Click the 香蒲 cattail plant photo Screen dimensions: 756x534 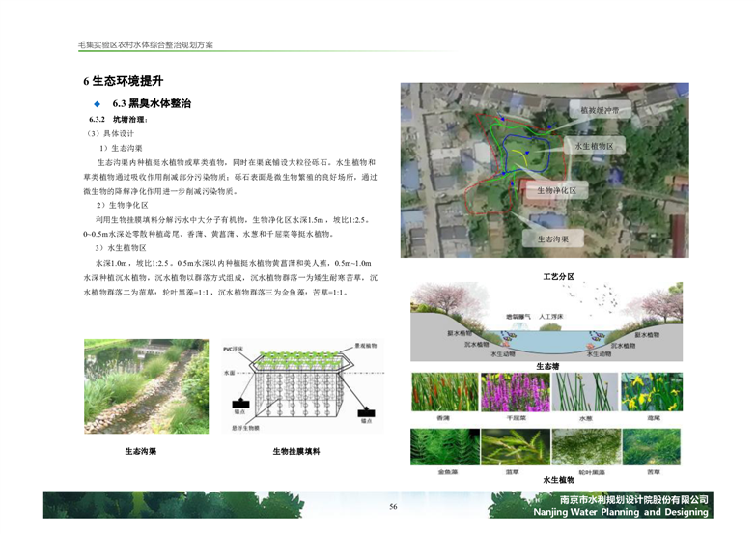click(x=444, y=393)
